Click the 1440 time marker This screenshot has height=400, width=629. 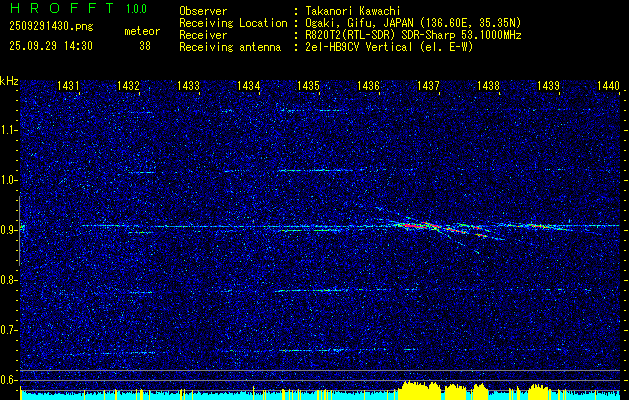click(x=608, y=85)
